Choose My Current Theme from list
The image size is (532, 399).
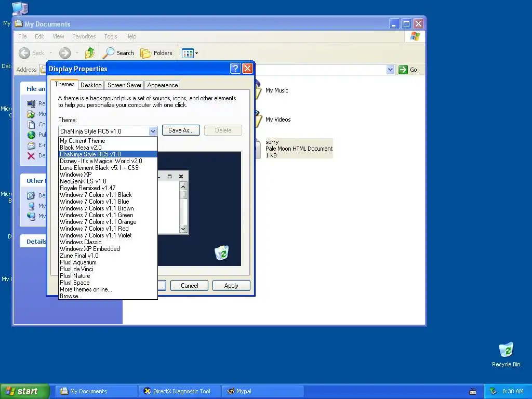108,141
